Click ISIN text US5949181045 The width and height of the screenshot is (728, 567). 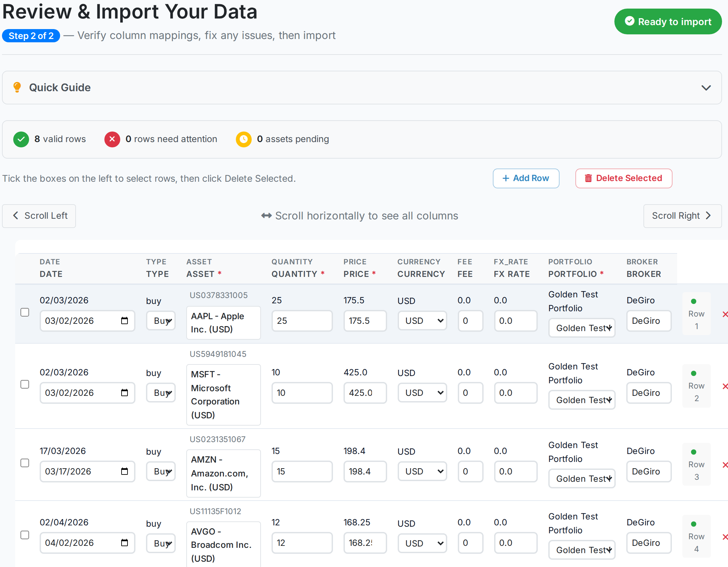(218, 354)
